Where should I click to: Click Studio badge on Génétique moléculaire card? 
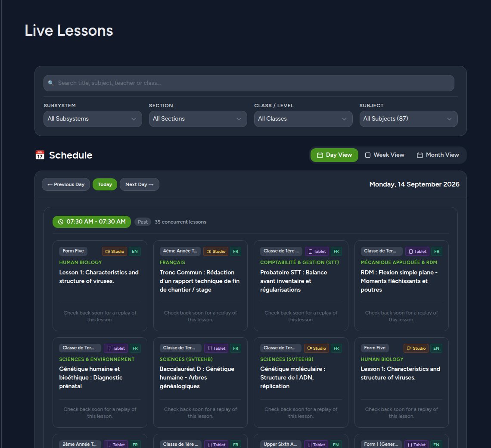317,348
